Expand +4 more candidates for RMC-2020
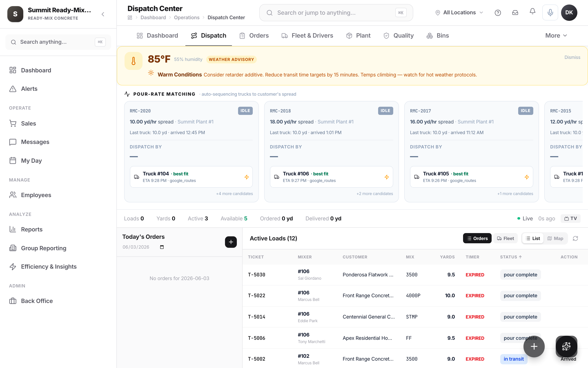The image size is (588, 368). [x=234, y=193]
